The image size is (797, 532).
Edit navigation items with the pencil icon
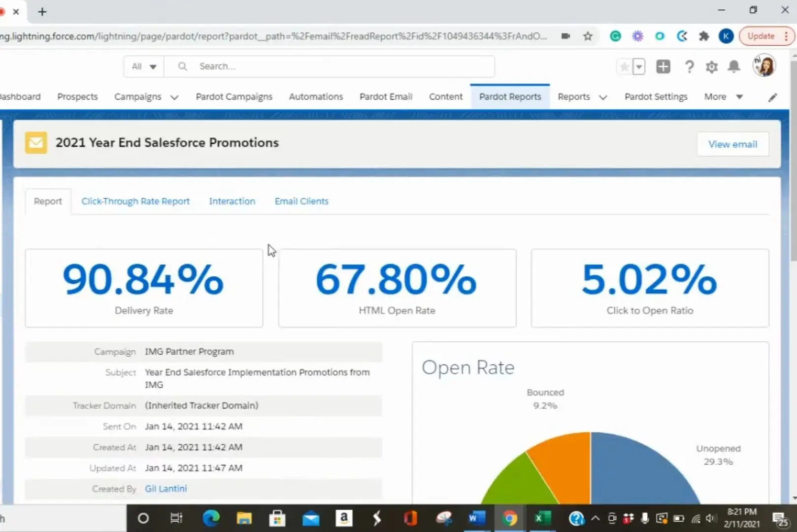coord(772,97)
